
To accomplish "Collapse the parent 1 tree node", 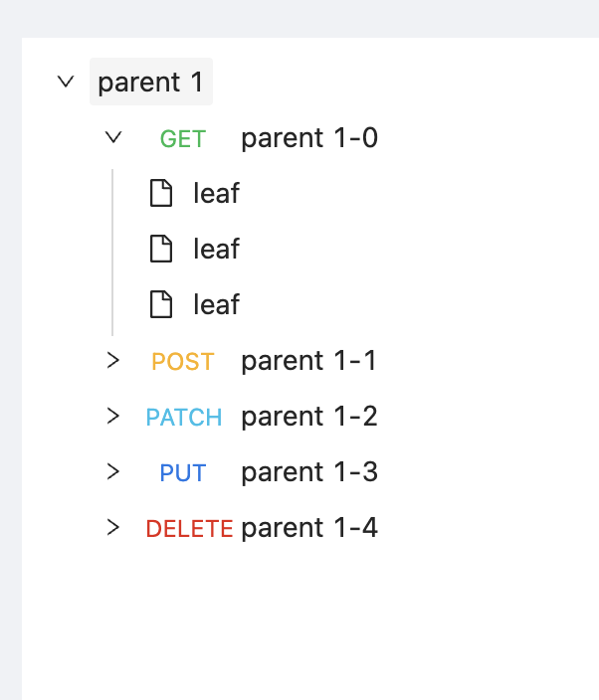I will point(66,82).
